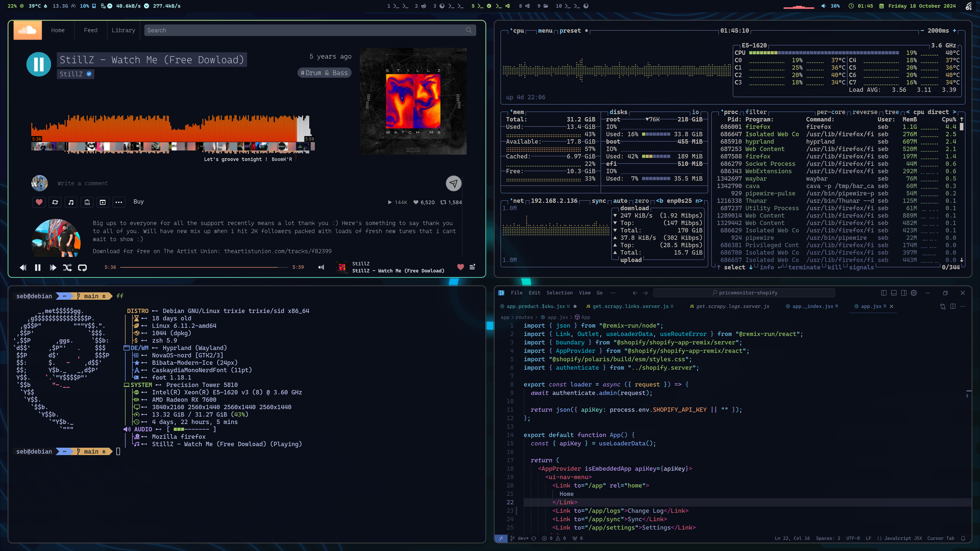Open the Selection menu in the code editor

coord(560,293)
